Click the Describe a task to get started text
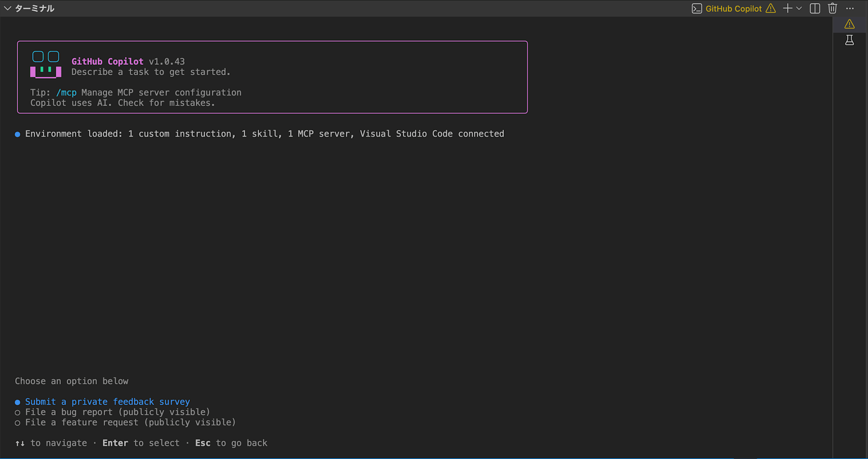The image size is (868, 459). 151,72
